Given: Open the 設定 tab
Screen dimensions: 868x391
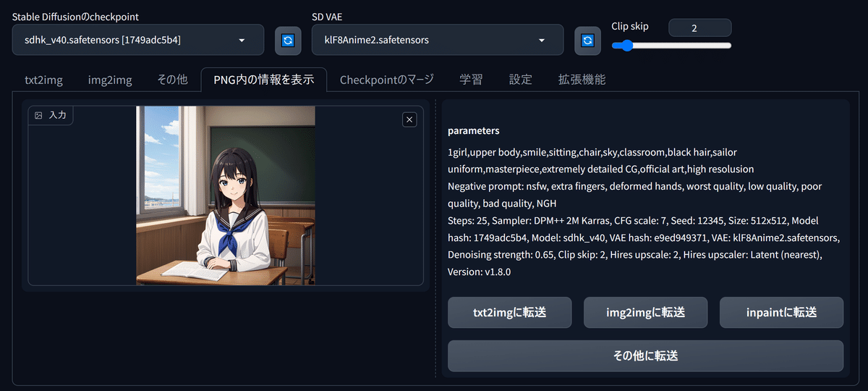Looking at the screenshot, I should pos(521,80).
